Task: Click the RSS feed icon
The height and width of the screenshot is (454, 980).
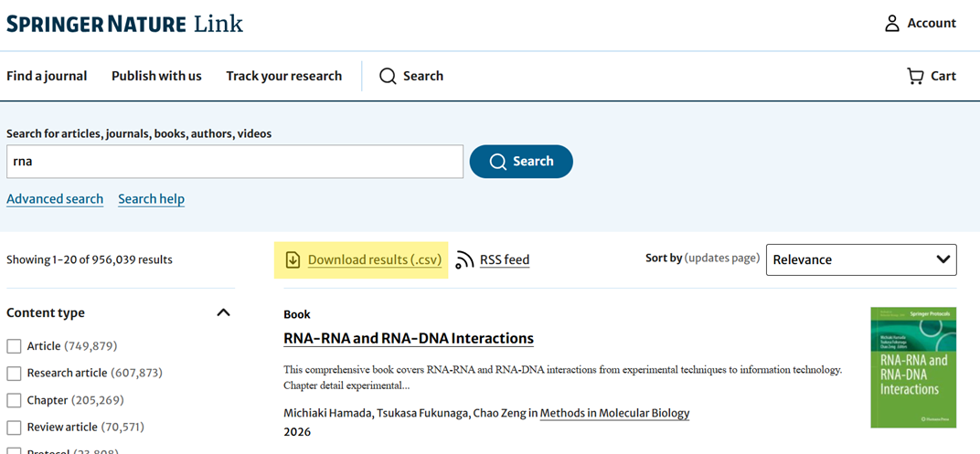Action: [x=464, y=259]
